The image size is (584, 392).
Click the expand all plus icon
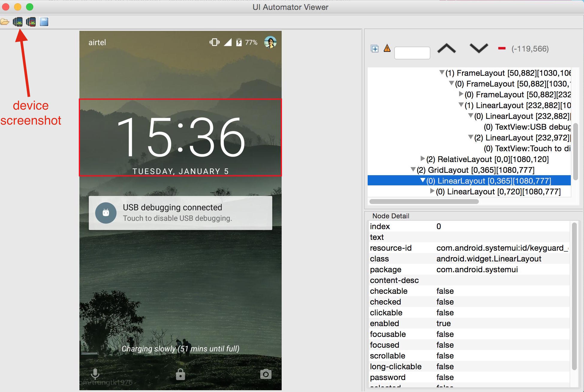point(375,49)
